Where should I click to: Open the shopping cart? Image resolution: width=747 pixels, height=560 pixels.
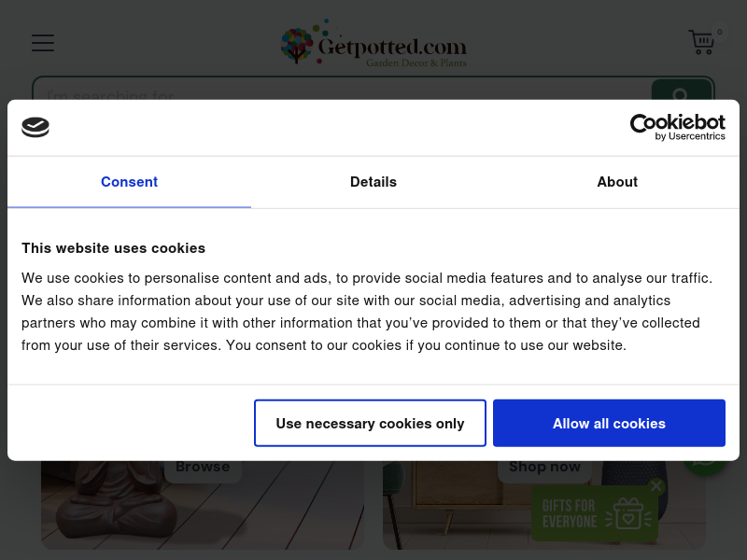[x=701, y=42]
